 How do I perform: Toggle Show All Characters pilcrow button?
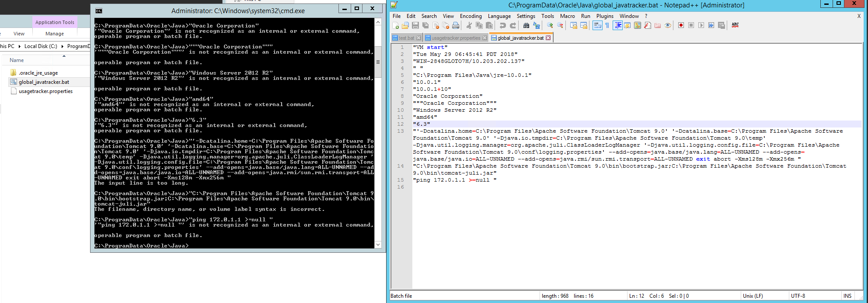tap(607, 26)
